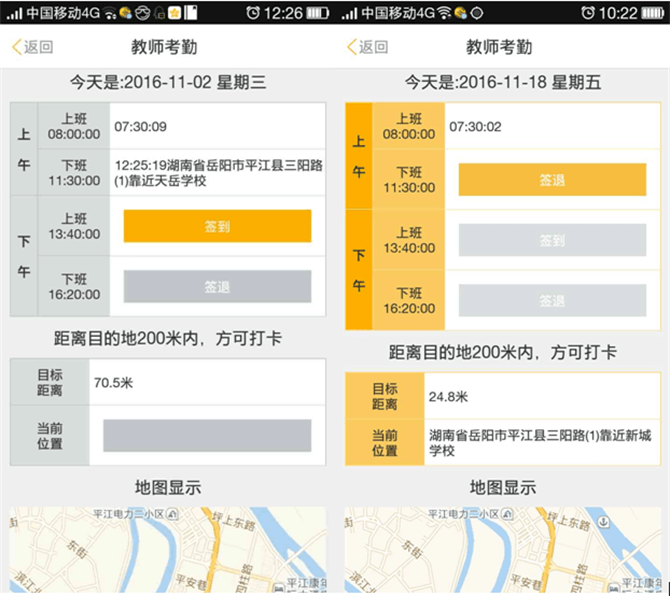
Task: Tap the map below 70.5米 distance
Action: 167,550
